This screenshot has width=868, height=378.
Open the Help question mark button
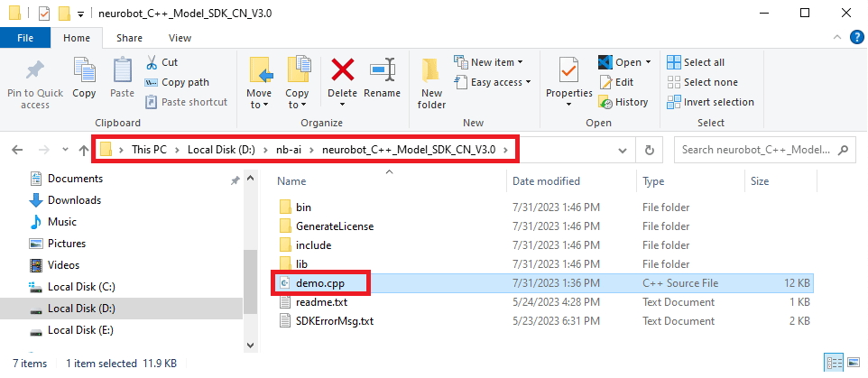tap(856, 38)
